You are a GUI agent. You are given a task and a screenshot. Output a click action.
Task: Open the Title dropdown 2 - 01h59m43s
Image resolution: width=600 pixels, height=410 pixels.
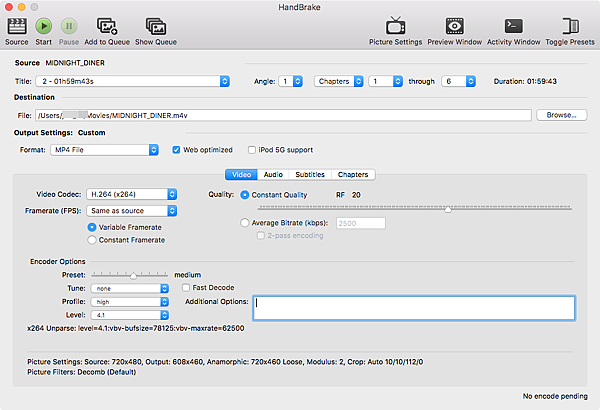[x=133, y=81]
